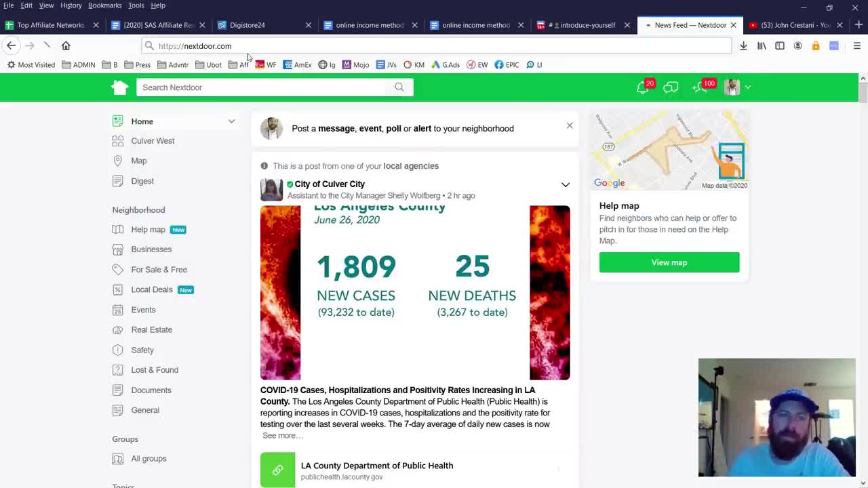Go to Home in the sidebar
868x488 pixels.
pyautogui.click(x=142, y=121)
